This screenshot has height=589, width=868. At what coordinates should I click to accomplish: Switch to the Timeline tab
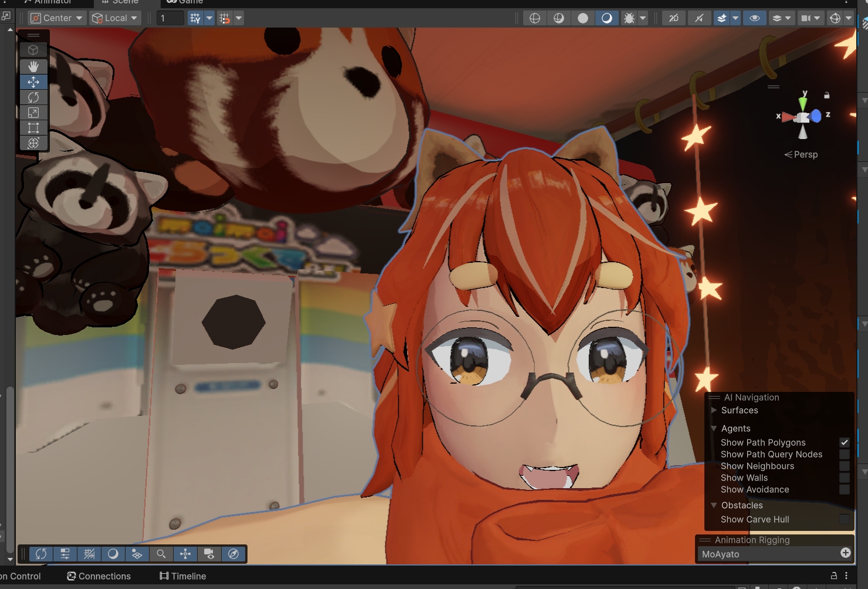(x=183, y=576)
